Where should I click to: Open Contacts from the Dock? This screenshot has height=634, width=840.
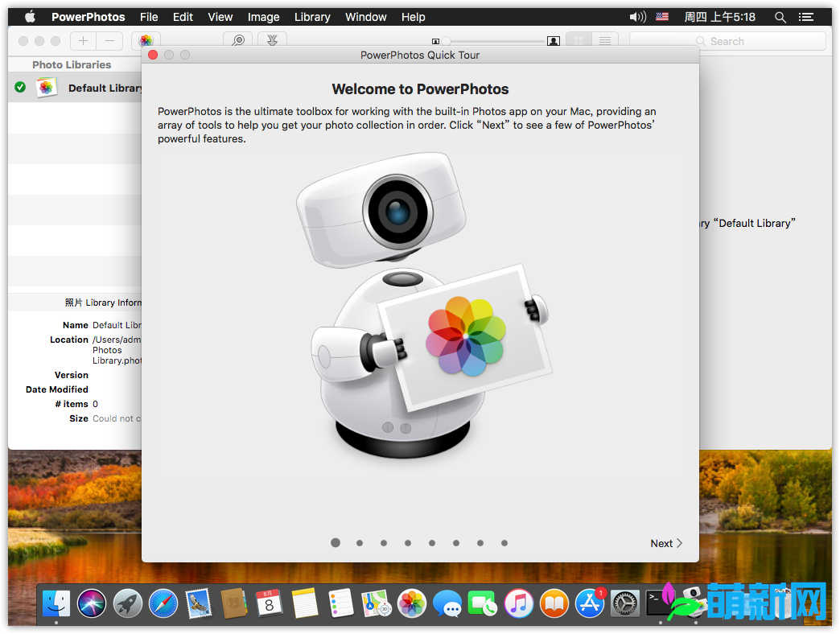233,603
